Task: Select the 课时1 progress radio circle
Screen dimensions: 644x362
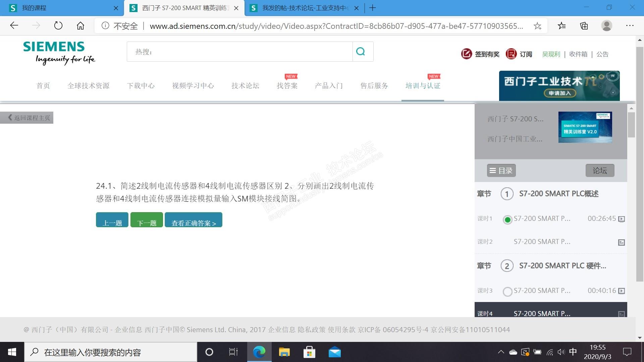Action: 507,220
